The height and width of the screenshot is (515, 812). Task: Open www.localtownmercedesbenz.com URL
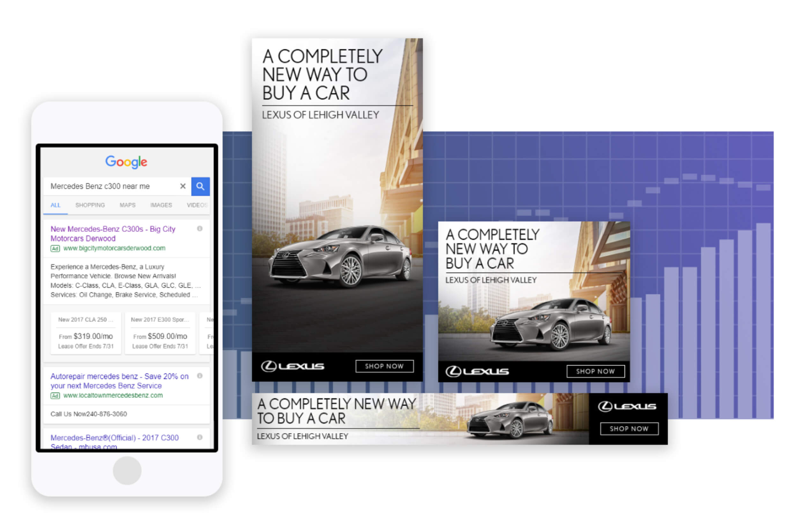(x=113, y=395)
